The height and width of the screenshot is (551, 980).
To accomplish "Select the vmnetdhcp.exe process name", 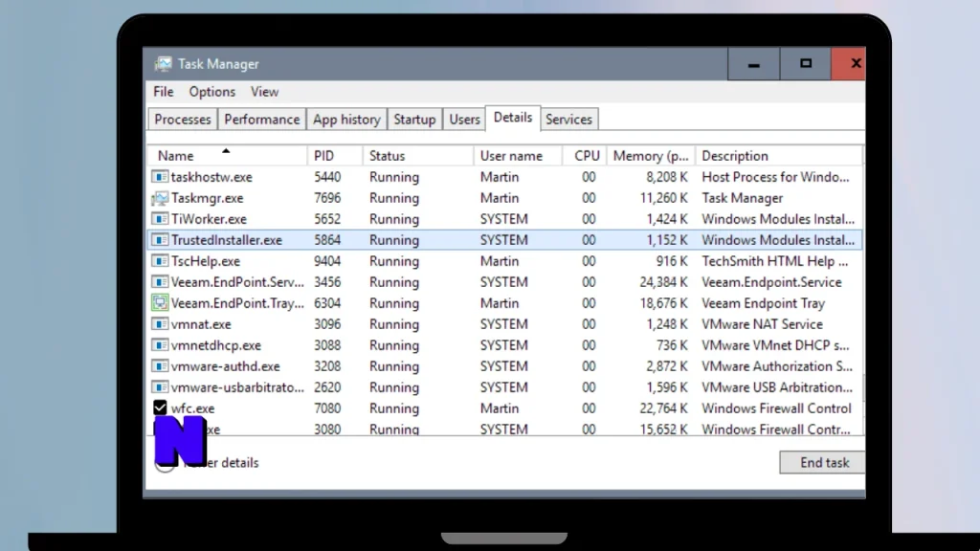I will 215,345.
